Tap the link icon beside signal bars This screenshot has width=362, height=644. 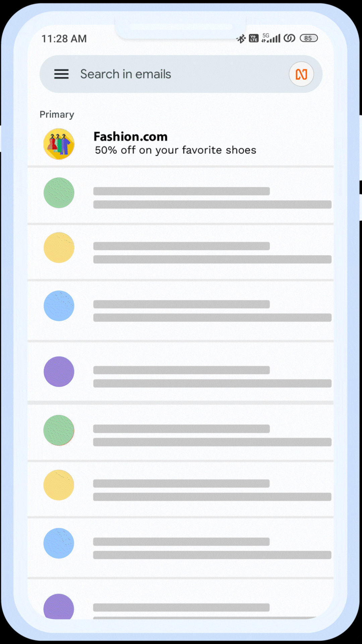pyautogui.click(x=289, y=38)
